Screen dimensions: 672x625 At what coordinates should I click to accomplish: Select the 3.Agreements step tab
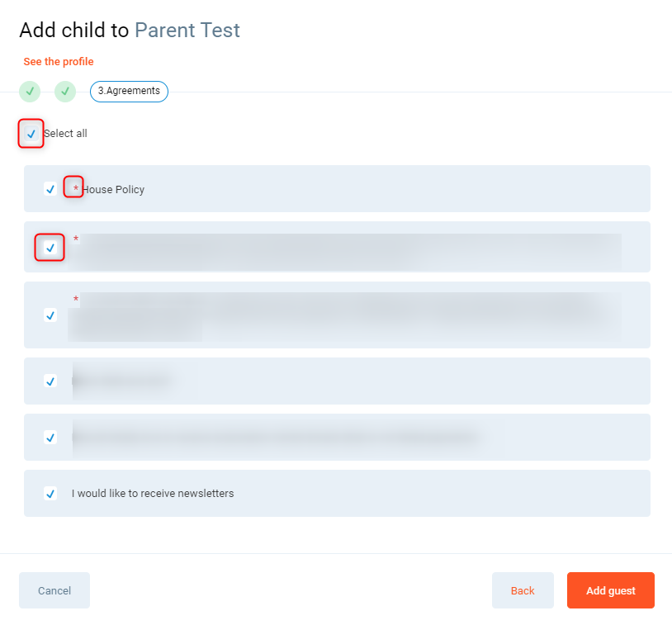129,92
